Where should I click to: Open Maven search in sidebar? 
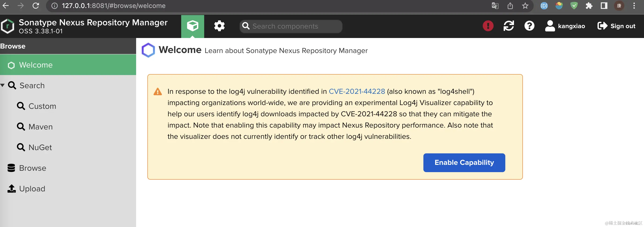41,127
